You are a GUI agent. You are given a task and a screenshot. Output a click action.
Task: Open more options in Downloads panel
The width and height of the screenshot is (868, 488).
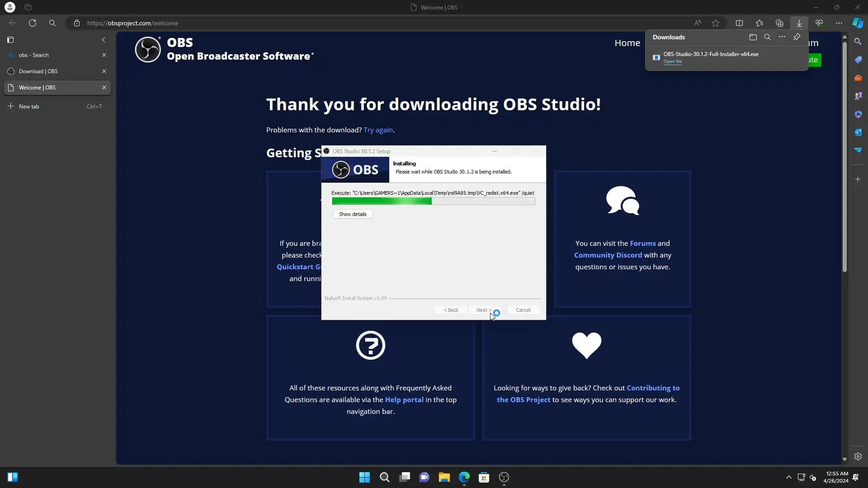pos(782,37)
